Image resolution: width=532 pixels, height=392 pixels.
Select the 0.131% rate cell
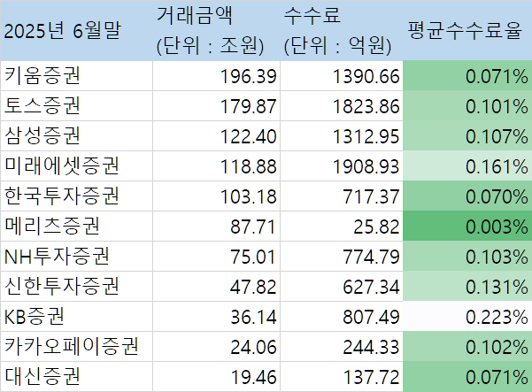pos(467,286)
